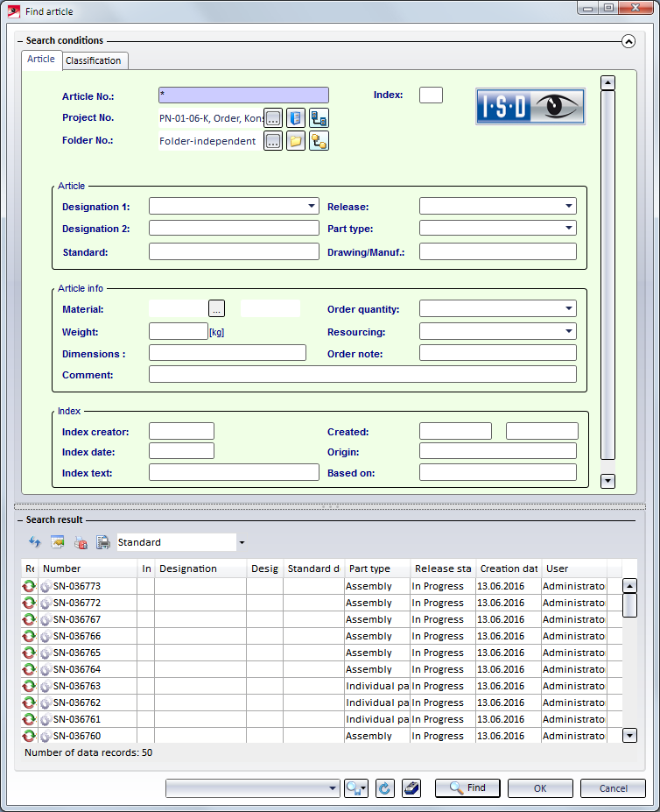Click the yellow folder icon beside Folder No.
This screenshot has height=812, width=660.
point(296,141)
